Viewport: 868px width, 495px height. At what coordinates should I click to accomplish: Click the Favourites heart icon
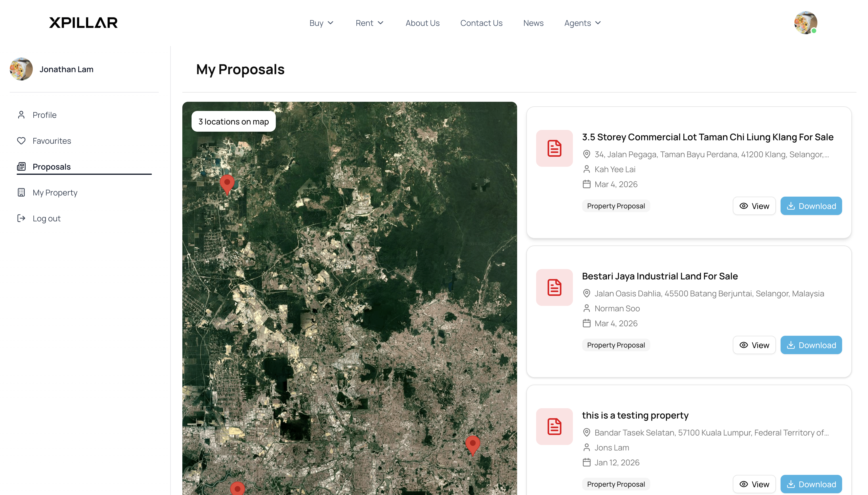21,141
